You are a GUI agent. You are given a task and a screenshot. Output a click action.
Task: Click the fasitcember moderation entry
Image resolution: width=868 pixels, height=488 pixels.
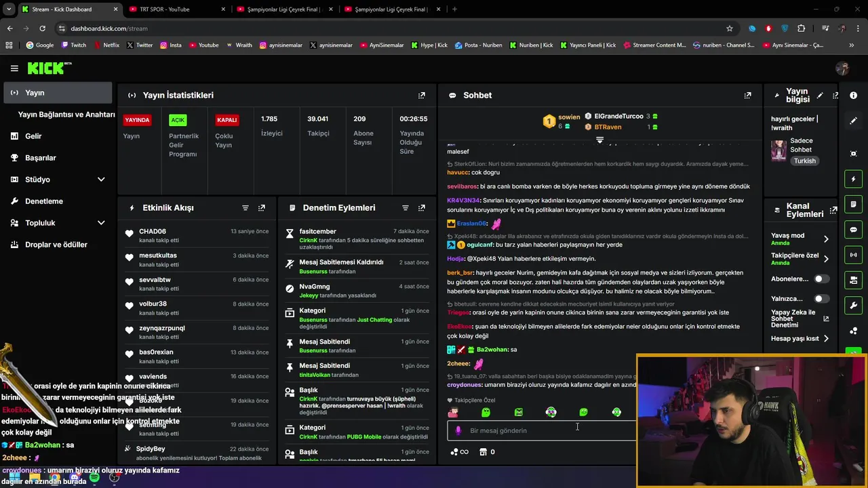click(x=357, y=239)
